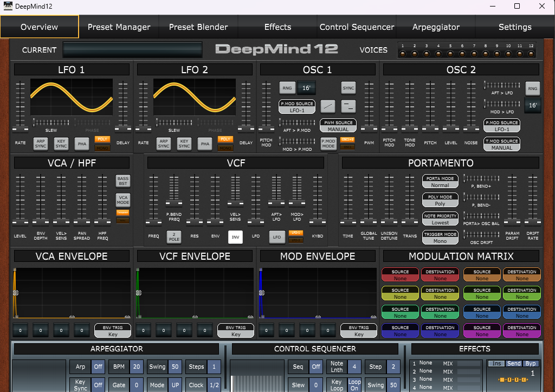Click the effects routing diagram
This screenshot has width=555, height=392.
coord(513,380)
